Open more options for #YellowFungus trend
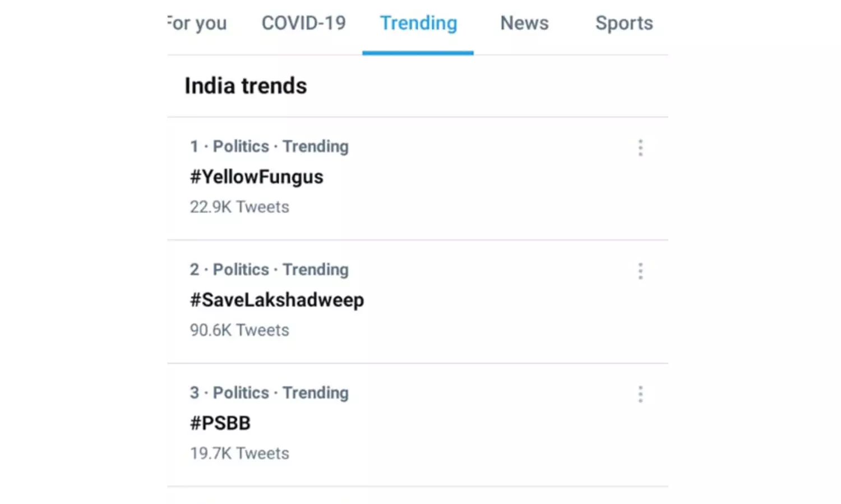Viewport: 841px width, 504px height. coord(640,148)
